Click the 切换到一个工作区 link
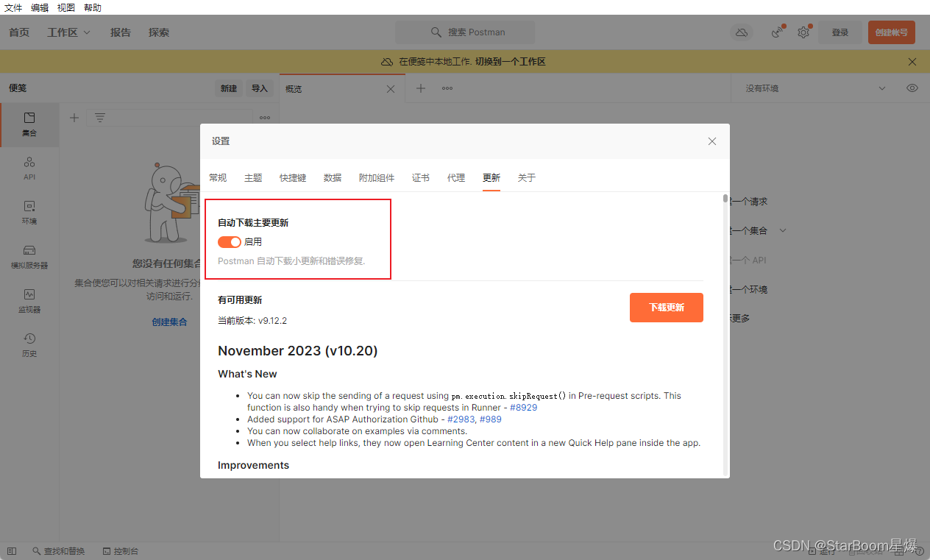 pos(511,62)
